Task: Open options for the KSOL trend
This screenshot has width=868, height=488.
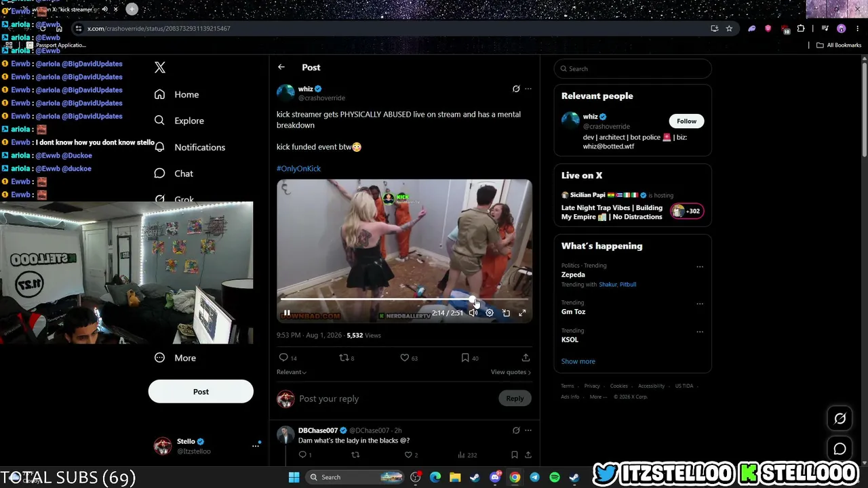Action: pos(700,332)
